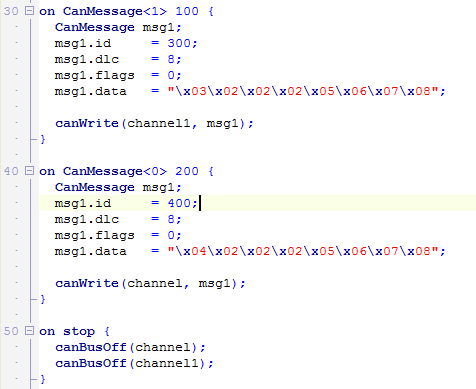Place cursor on value 400
This screenshot has height=389, width=476.
[179, 203]
